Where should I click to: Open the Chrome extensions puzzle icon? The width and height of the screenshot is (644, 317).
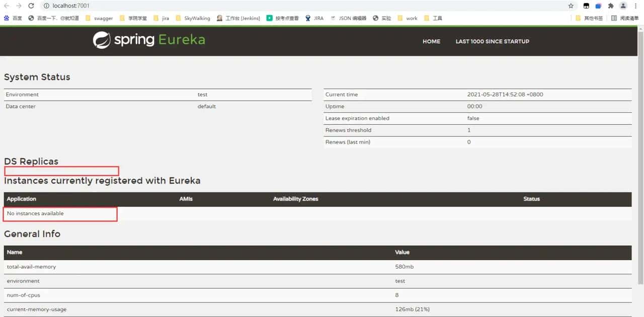pos(611,6)
